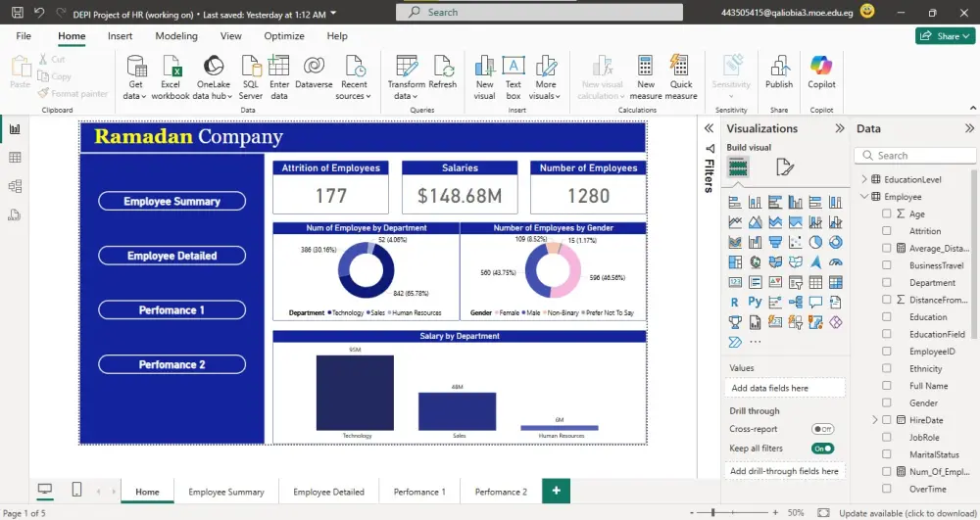Switch to Model view in the left sidebar

(15, 186)
